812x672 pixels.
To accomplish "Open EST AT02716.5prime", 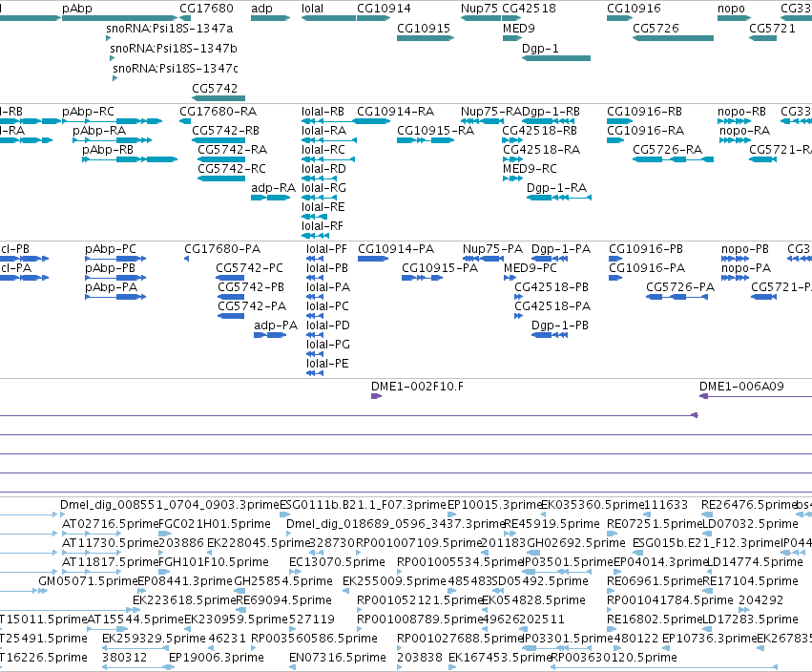I will coord(110,524).
